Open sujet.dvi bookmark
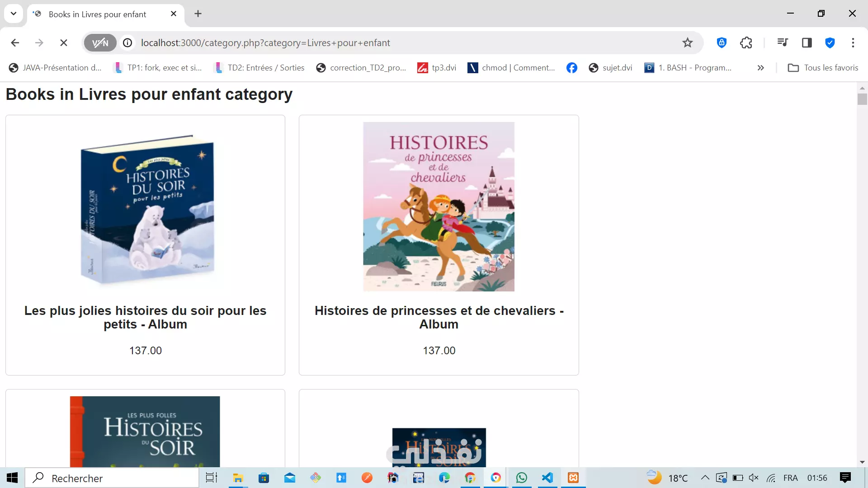The image size is (868, 488). pos(610,68)
